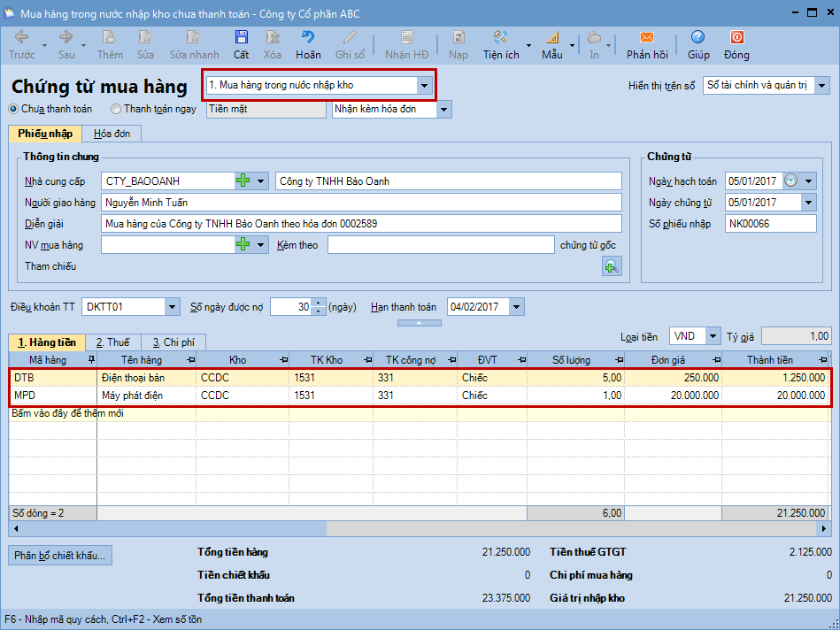
Task: Open Tiện ích utilities tool
Action: pyautogui.click(x=500, y=37)
